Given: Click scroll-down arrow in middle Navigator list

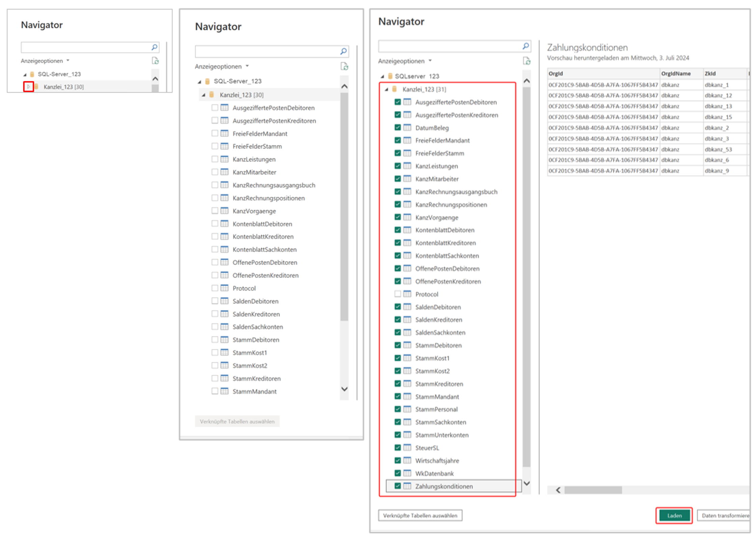Looking at the screenshot, I should [344, 389].
